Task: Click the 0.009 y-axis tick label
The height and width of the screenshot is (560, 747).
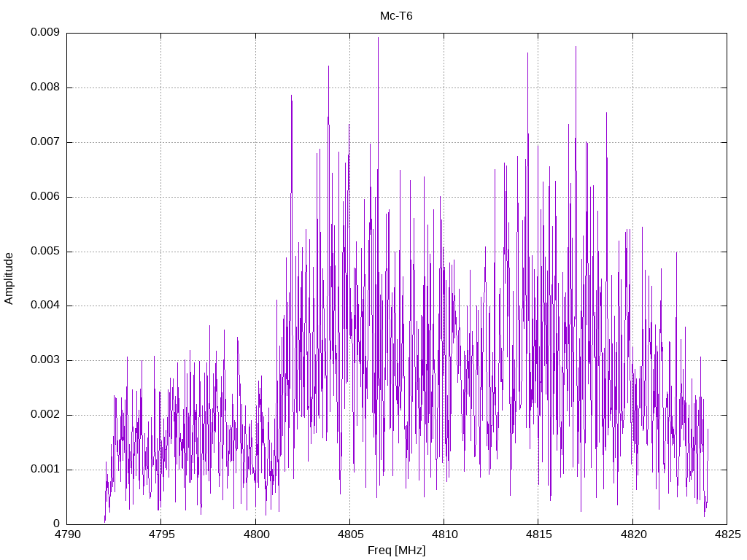Action: pos(45,32)
